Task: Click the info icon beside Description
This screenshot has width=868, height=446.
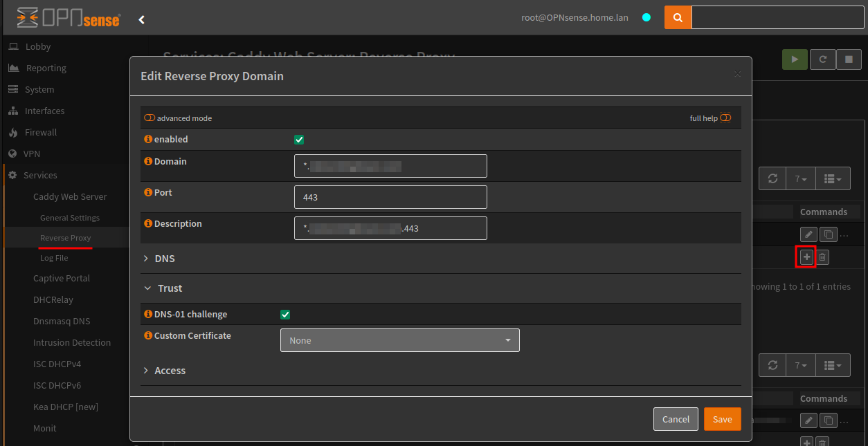Action: 147,223
